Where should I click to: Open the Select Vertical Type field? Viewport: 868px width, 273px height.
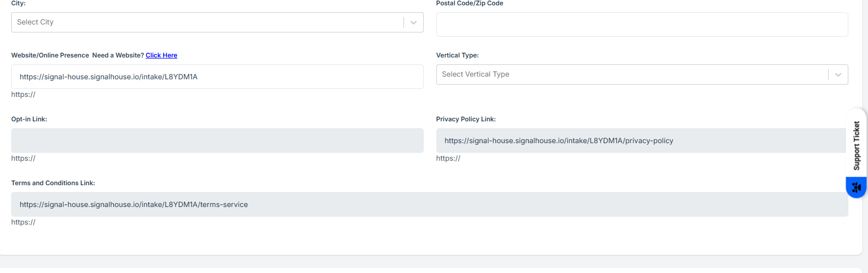tap(631, 75)
